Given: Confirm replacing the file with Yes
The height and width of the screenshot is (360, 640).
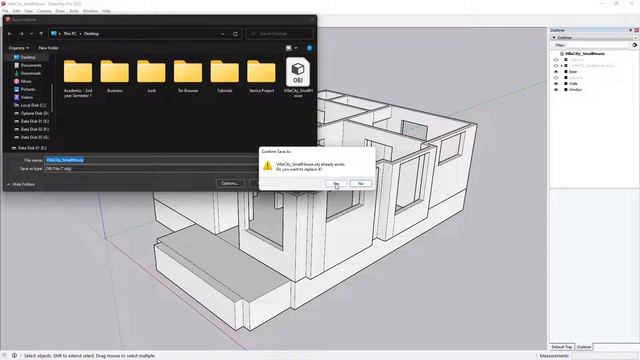Looking at the screenshot, I should pos(336,184).
